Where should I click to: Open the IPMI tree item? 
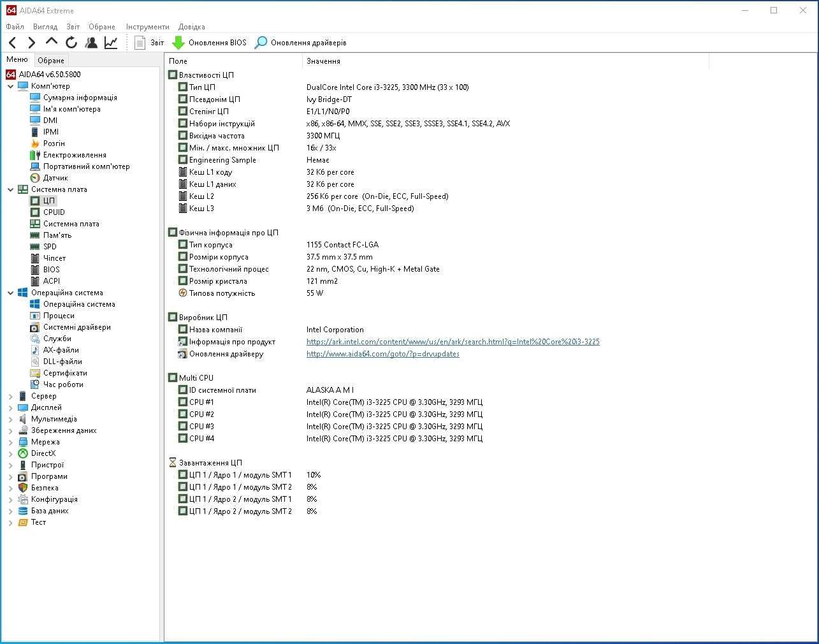point(51,132)
